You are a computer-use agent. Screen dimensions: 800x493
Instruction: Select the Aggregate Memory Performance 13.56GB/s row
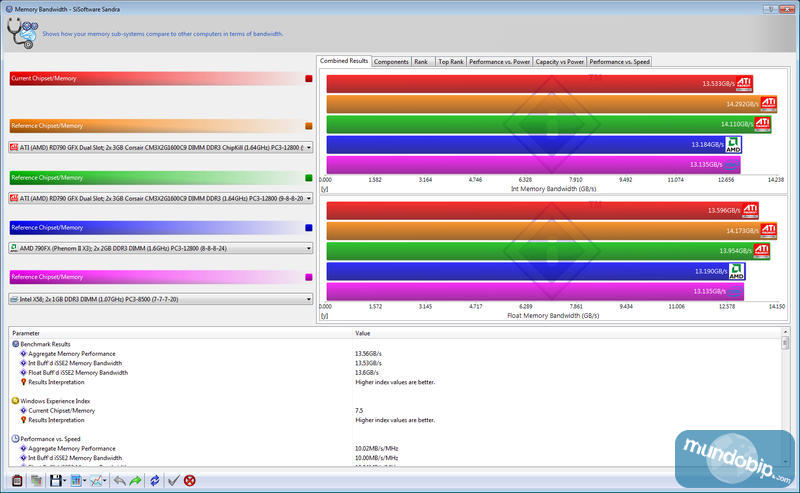(x=396, y=354)
